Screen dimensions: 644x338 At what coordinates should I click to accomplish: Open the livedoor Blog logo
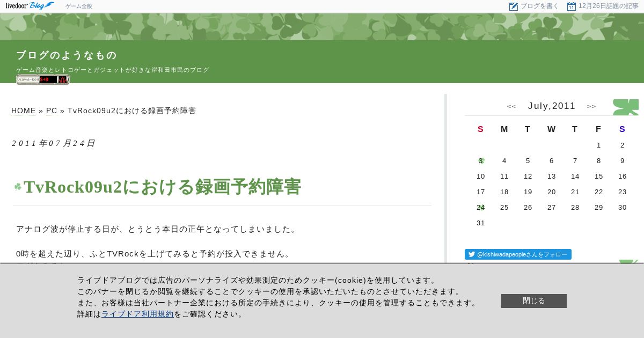click(30, 6)
